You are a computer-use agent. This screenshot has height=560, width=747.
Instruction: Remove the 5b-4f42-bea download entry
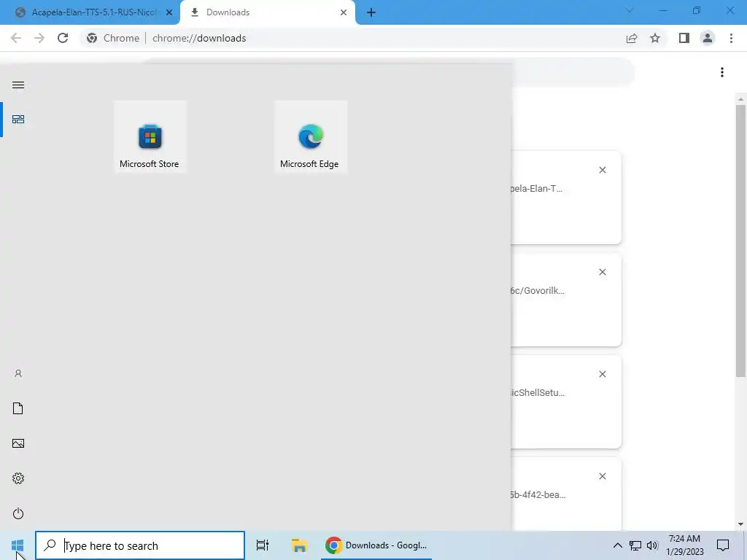click(x=602, y=476)
